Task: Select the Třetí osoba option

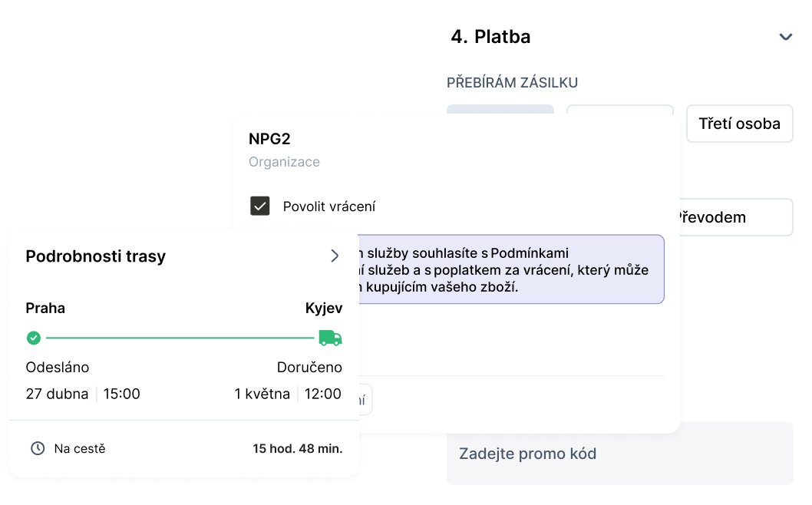Action: coord(739,124)
